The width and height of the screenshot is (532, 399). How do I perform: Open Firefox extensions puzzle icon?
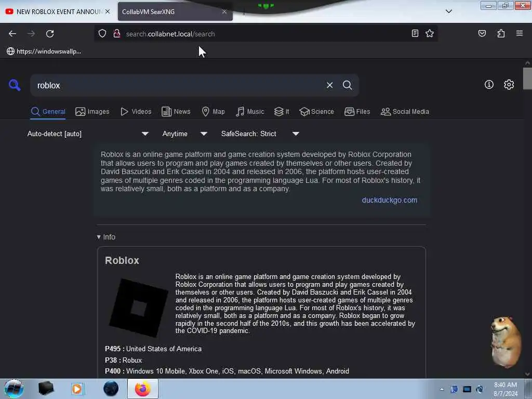coord(501,33)
